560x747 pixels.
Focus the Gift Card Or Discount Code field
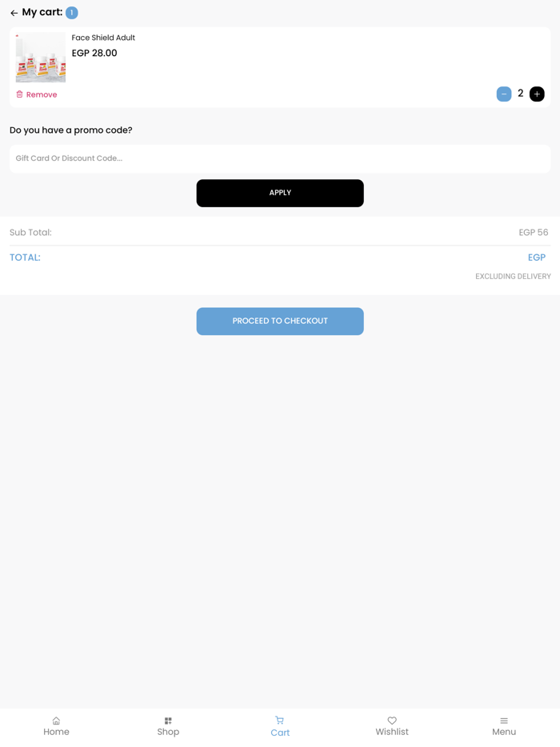(280, 158)
